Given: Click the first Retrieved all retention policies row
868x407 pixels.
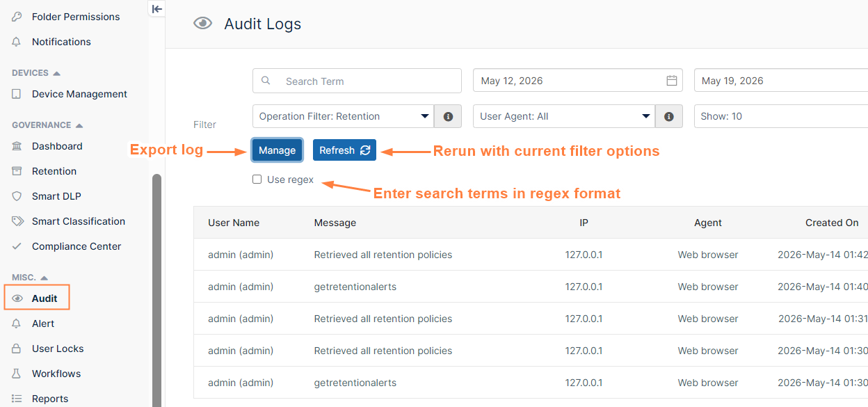Looking at the screenshot, I should (x=531, y=255).
